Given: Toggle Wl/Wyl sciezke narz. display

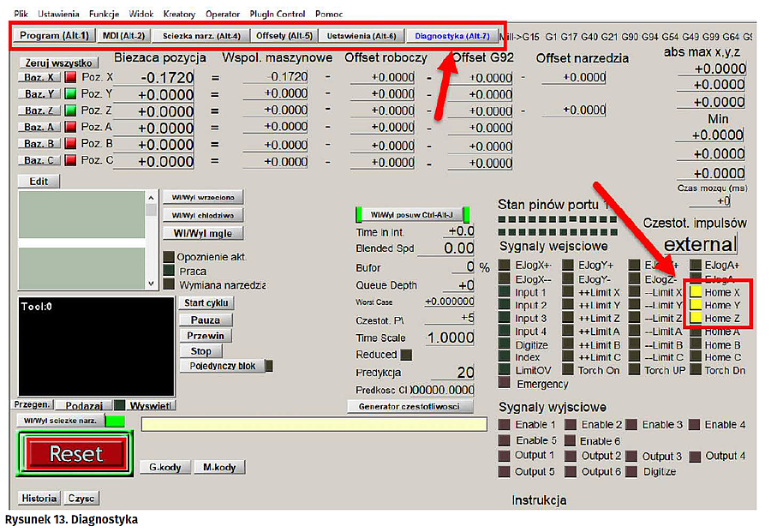Looking at the screenshot, I should (x=59, y=421).
